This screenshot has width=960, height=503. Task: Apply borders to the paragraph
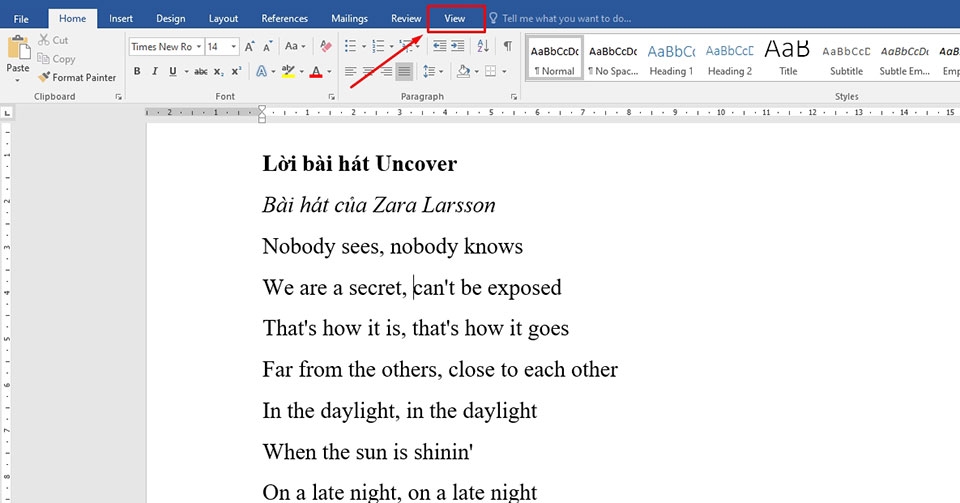click(490, 72)
